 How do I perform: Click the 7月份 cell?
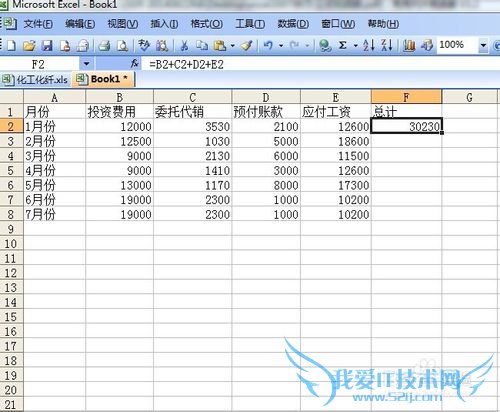pos(54,214)
